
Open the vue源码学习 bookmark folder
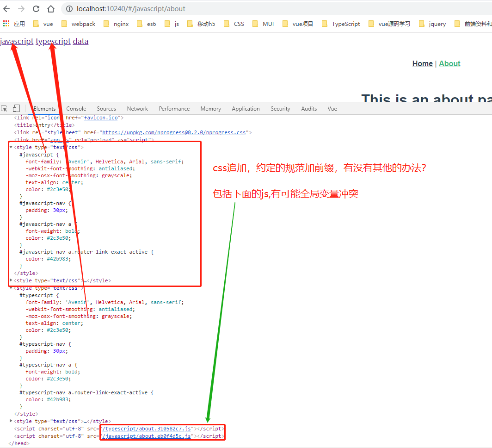(389, 24)
